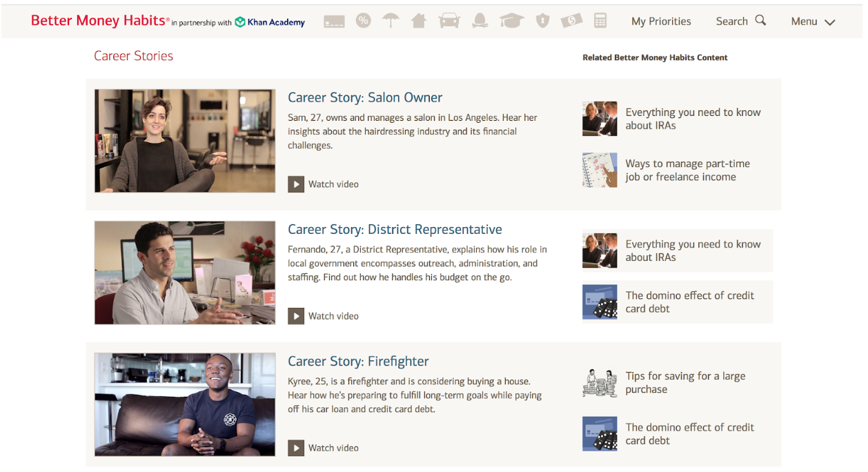
Task: Click the Career Stories heading
Action: coord(133,56)
